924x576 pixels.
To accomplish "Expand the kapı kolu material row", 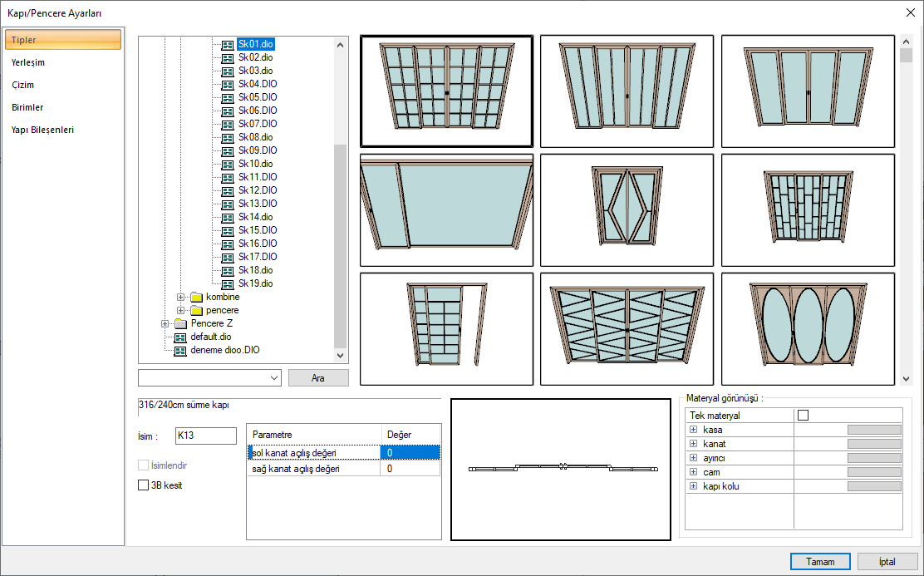I will coord(693,486).
